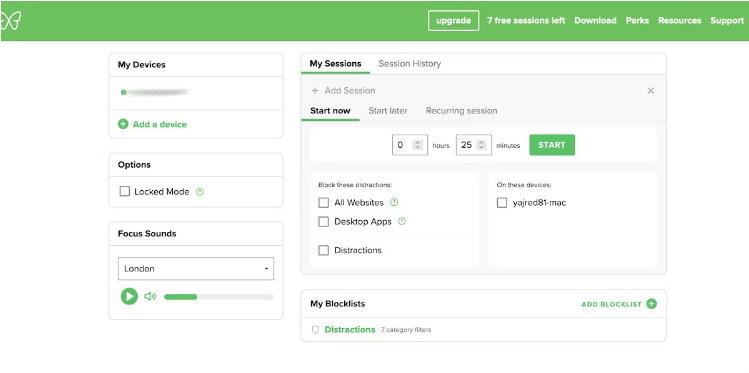
Task: Select the yajred81-mac device checkbox
Action: pyautogui.click(x=502, y=202)
